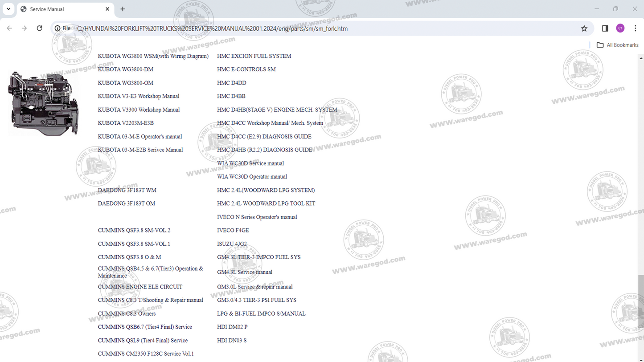Expand the All Bookmarks folder

(x=601, y=45)
